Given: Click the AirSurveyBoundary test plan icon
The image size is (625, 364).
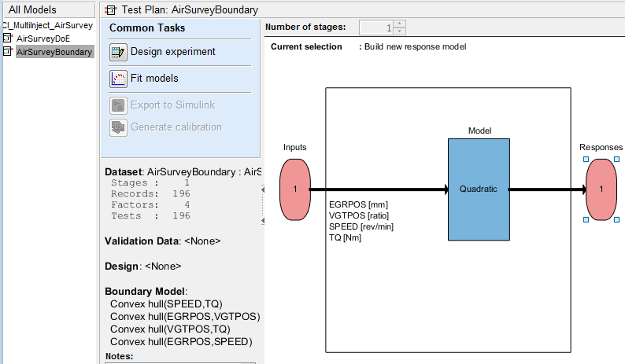Looking at the screenshot, I should [8, 52].
